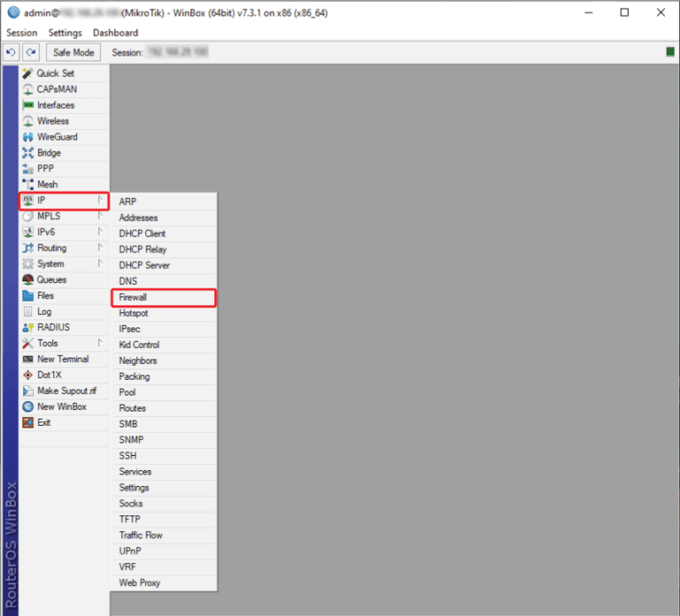Click the Queues icon
Viewport: 680px width, 616px height.
pos(27,280)
